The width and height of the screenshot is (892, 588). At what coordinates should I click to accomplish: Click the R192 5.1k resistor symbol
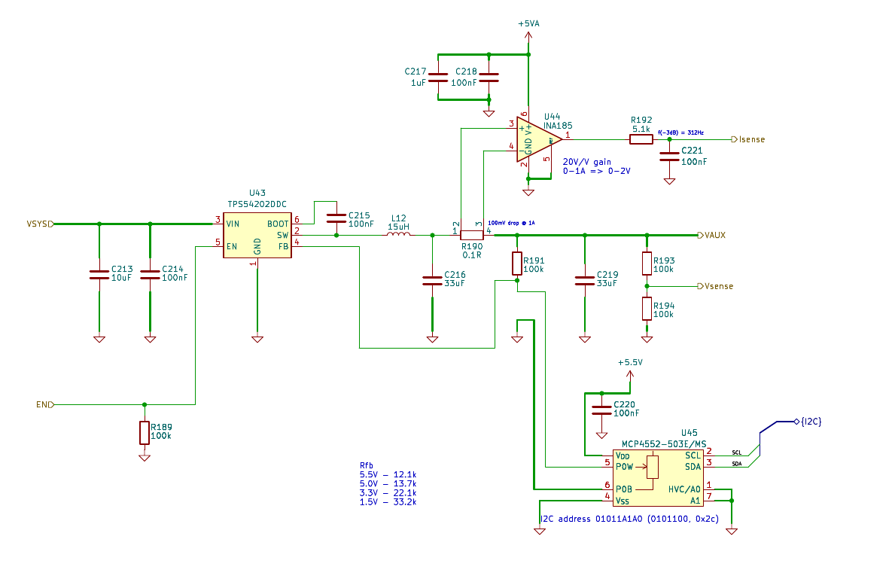pos(641,139)
